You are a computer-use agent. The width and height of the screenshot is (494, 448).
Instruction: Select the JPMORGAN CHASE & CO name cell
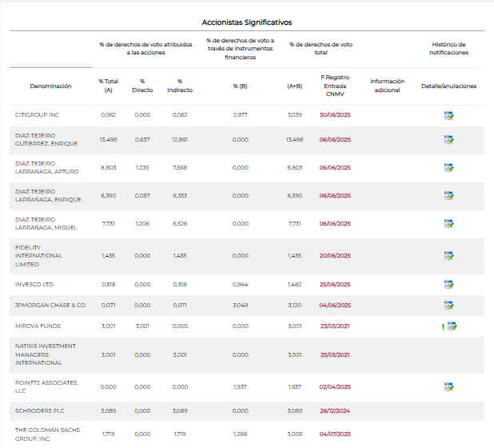point(50,305)
